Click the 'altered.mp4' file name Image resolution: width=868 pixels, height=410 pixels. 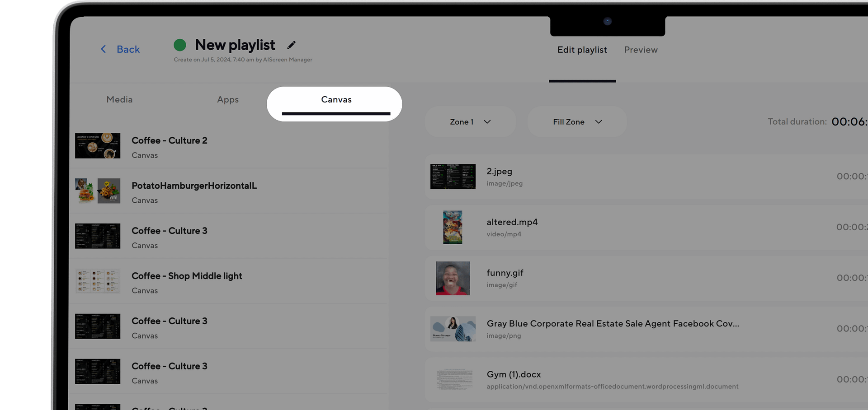[512, 222]
